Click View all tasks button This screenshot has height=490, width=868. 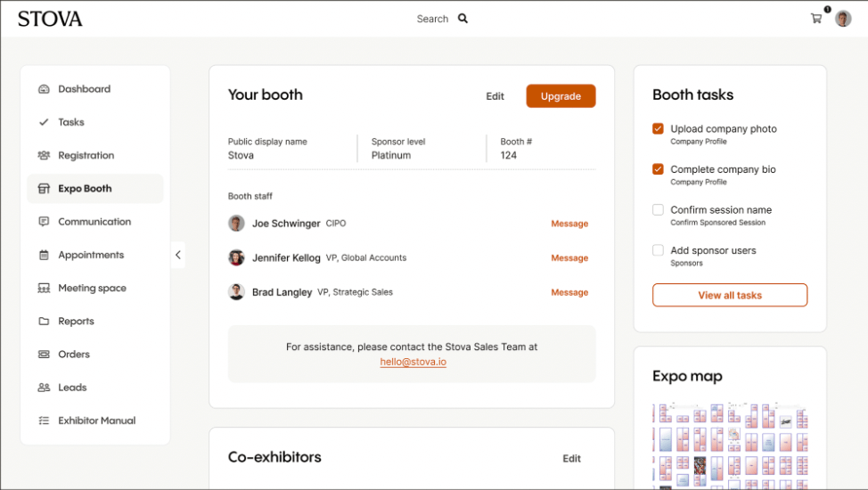[730, 295]
